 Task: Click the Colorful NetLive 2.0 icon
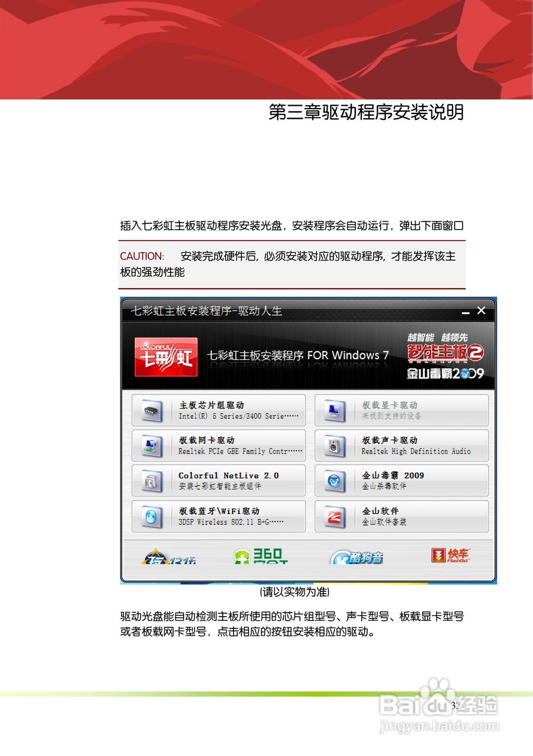click(152, 481)
